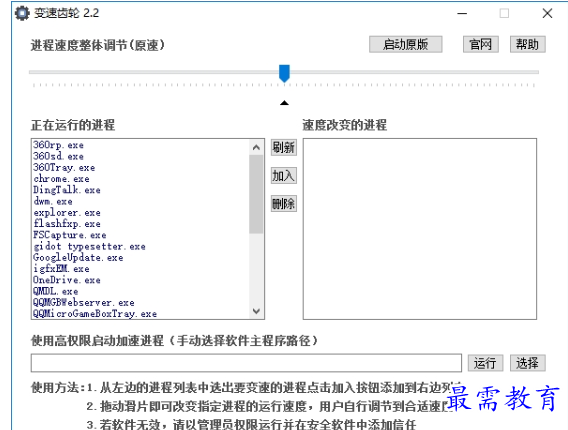Select OneDrive.exe in the process list
This screenshot has height=430, width=568.
(67, 280)
